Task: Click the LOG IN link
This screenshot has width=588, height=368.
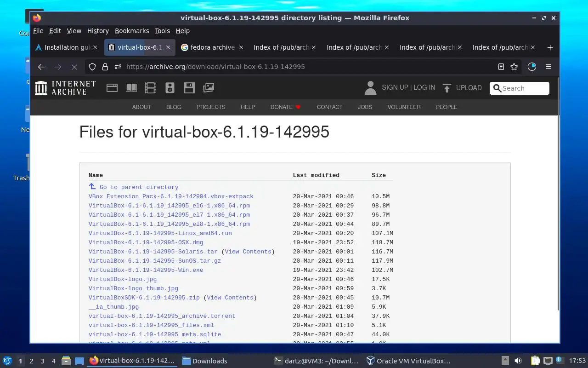Action: [424, 87]
